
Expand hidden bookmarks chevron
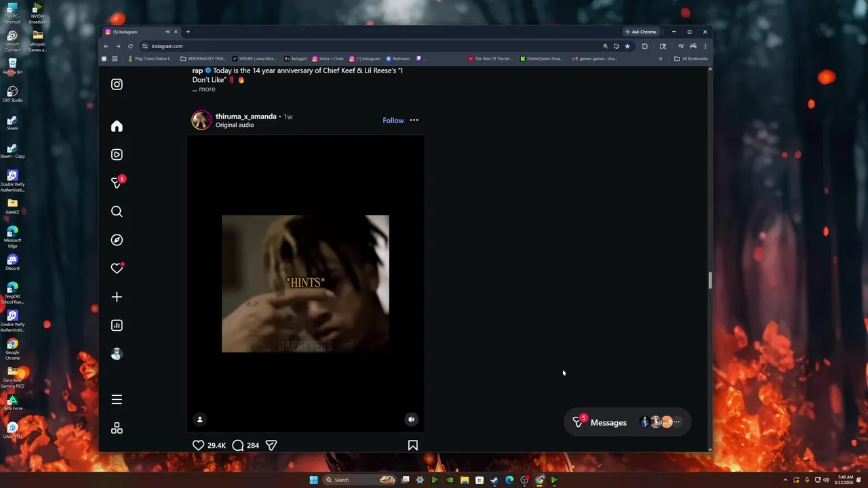[x=660, y=59]
